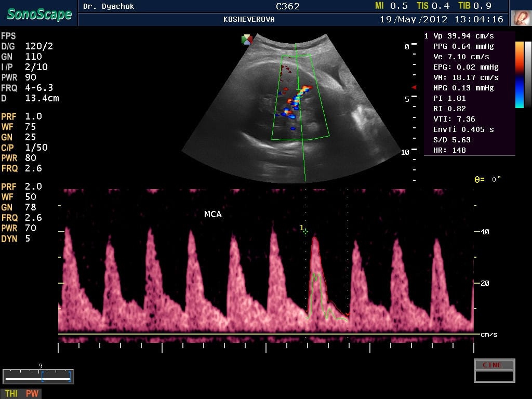The width and height of the screenshot is (532, 399).
Task: Click the patient name KOSHEVEROVA field
Action: point(249,19)
